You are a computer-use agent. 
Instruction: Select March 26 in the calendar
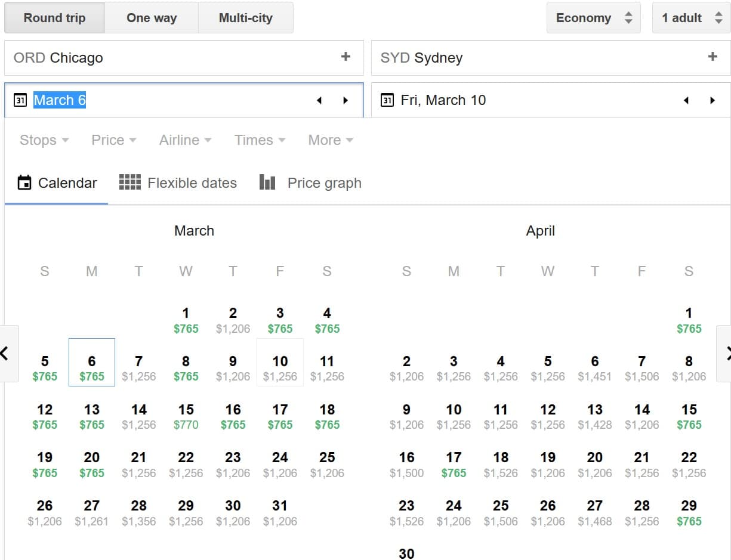coord(45,513)
